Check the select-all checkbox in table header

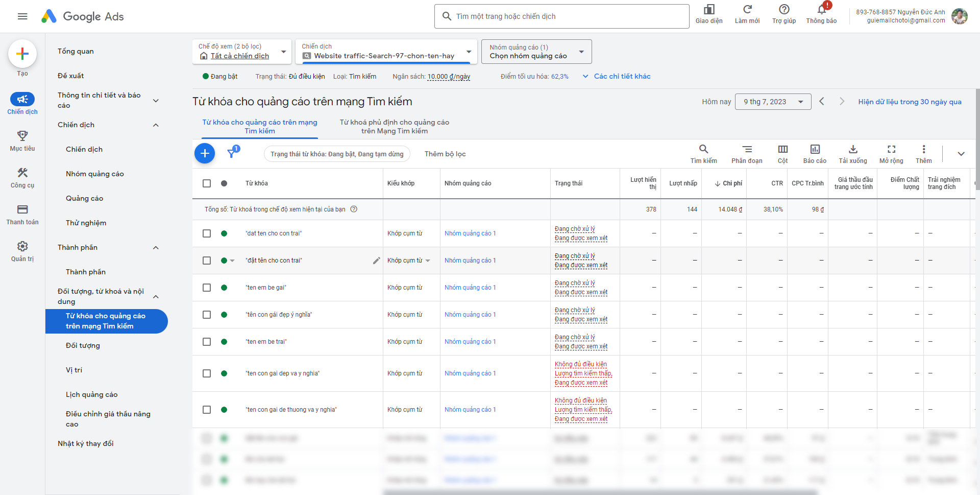[x=207, y=183]
